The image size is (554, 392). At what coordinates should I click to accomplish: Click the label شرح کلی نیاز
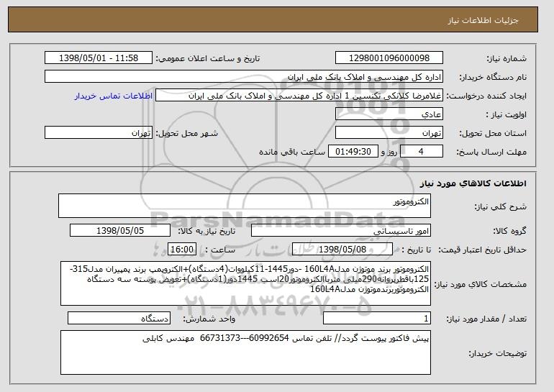tap(500, 206)
